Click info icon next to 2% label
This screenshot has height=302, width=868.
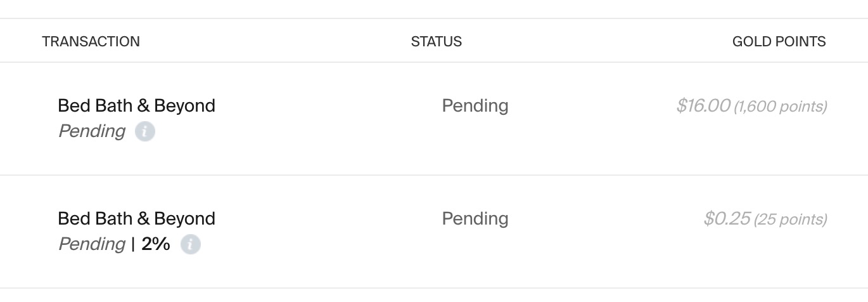click(190, 244)
